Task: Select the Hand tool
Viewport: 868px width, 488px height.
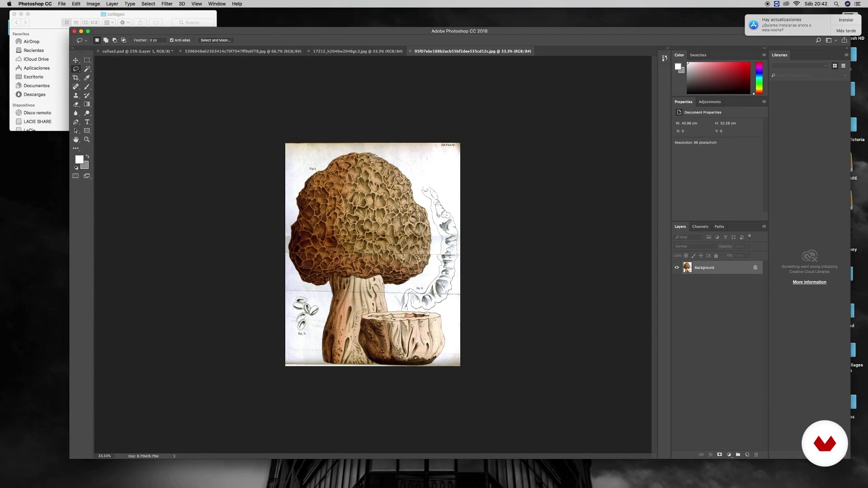Action: tap(75, 140)
